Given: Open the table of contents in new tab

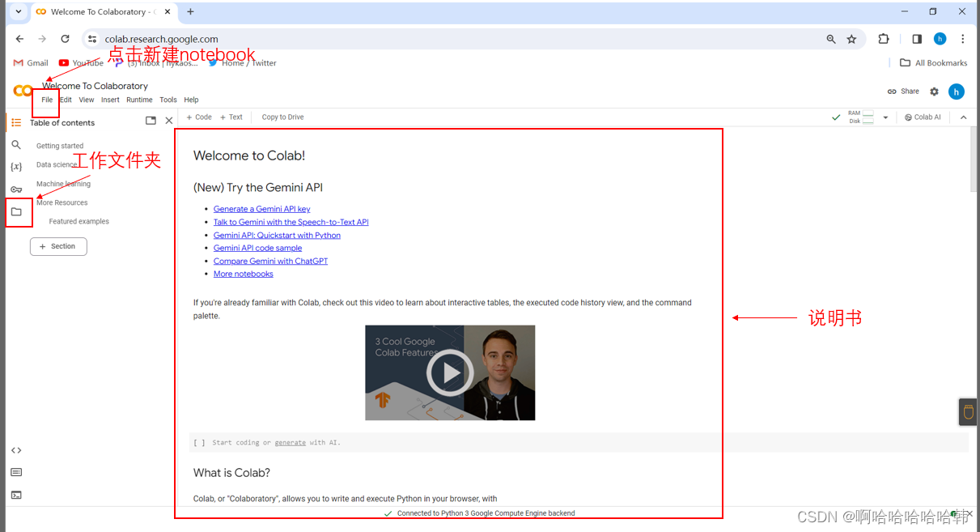Looking at the screenshot, I should 151,121.
